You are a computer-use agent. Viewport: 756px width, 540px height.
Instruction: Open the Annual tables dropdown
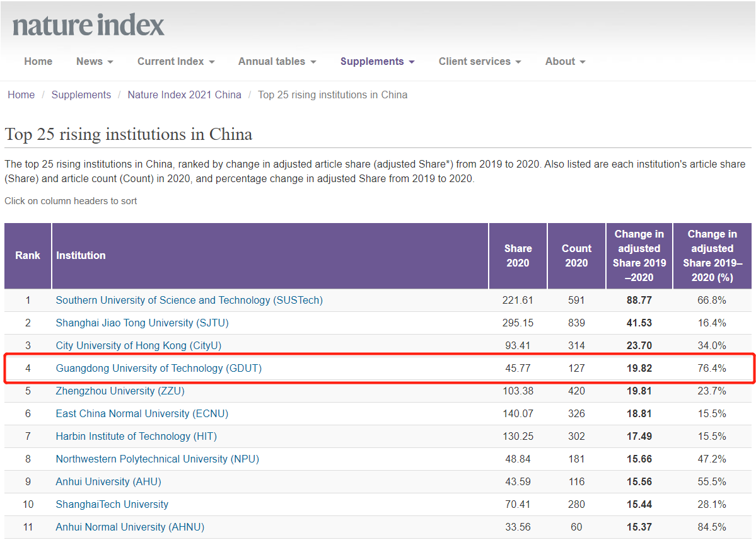[x=277, y=62]
